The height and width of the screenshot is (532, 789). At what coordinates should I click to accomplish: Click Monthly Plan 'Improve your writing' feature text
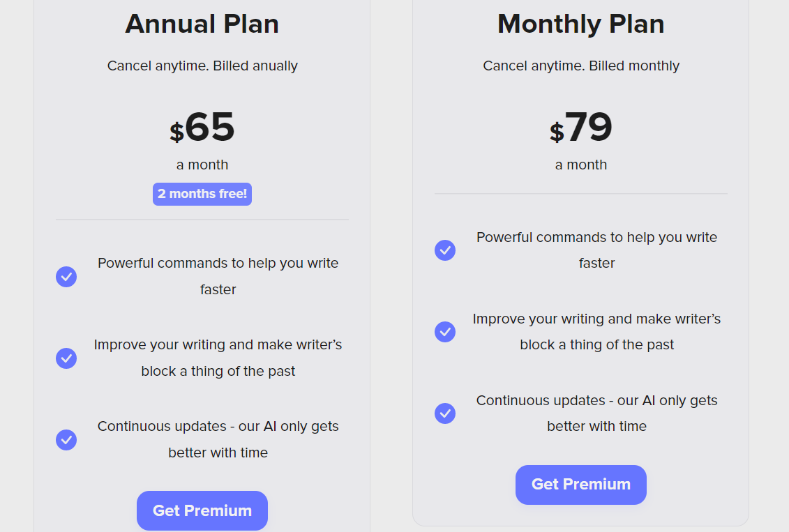(597, 331)
